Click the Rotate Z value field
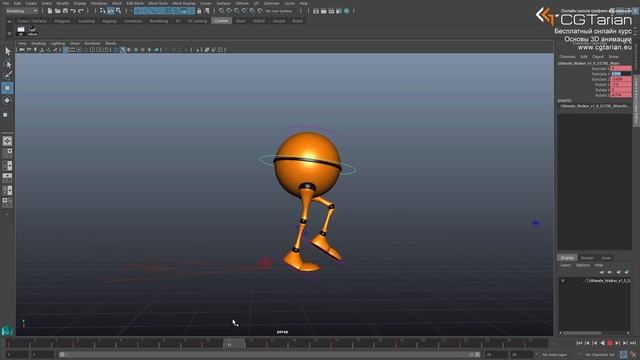The image size is (640, 360). pyautogui.click(x=621, y=95)
